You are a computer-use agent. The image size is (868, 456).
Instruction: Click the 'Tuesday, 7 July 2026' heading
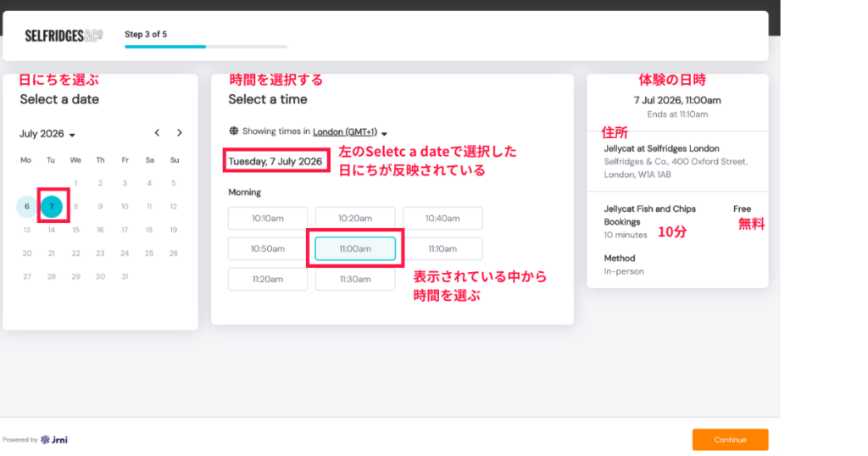275,161
